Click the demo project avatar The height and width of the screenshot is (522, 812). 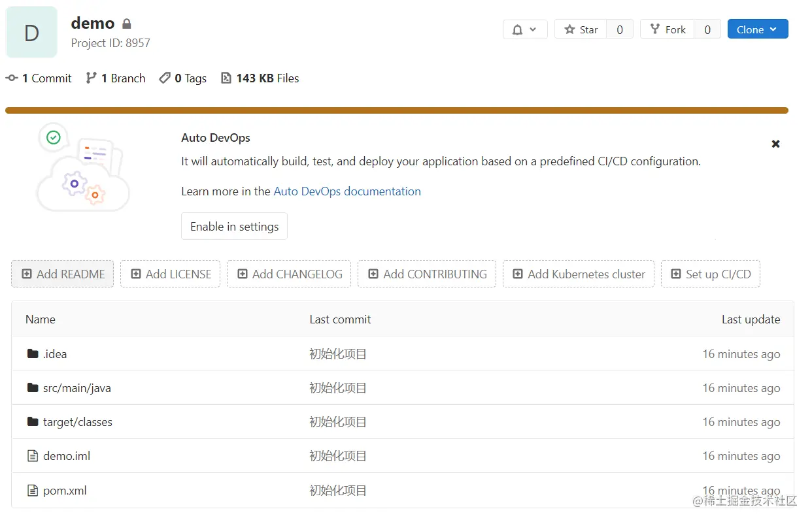click(31, 32)
